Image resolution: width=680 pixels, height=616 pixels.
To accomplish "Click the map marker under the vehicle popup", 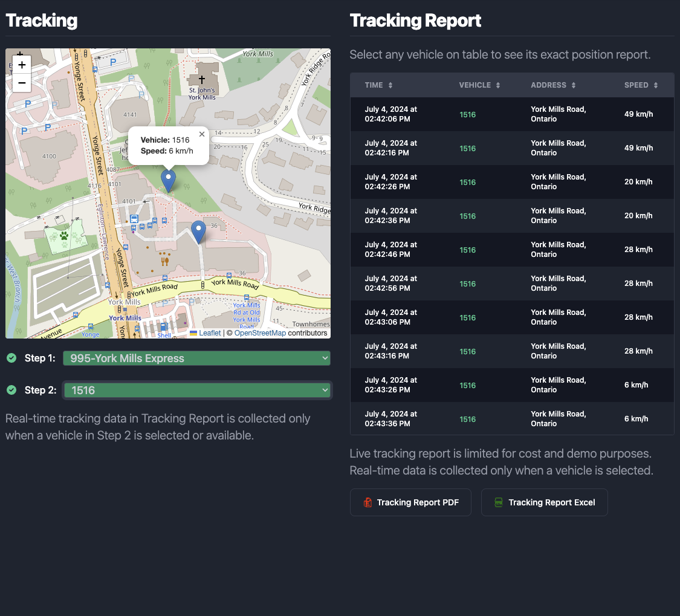I will pos(168,181).
